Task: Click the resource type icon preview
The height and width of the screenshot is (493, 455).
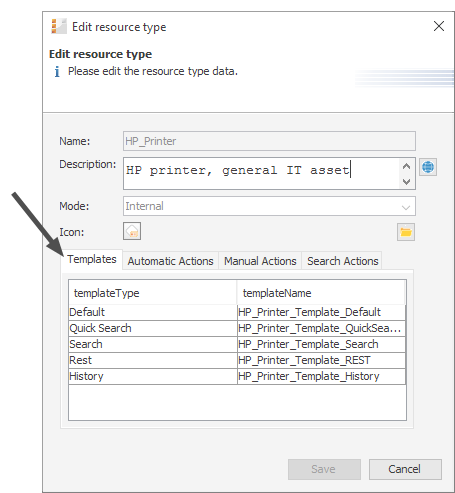Action: click(132, 231)
